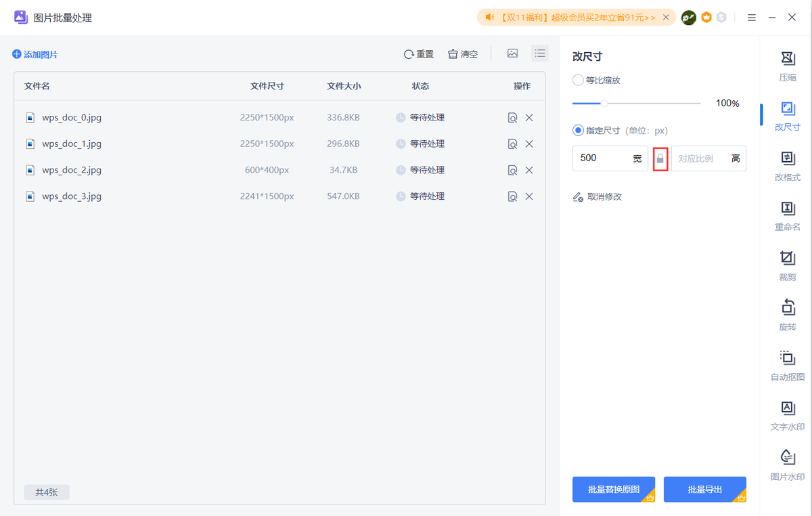
Task: Switch to thumbnail view of images
Action: (x=513, y=53)
